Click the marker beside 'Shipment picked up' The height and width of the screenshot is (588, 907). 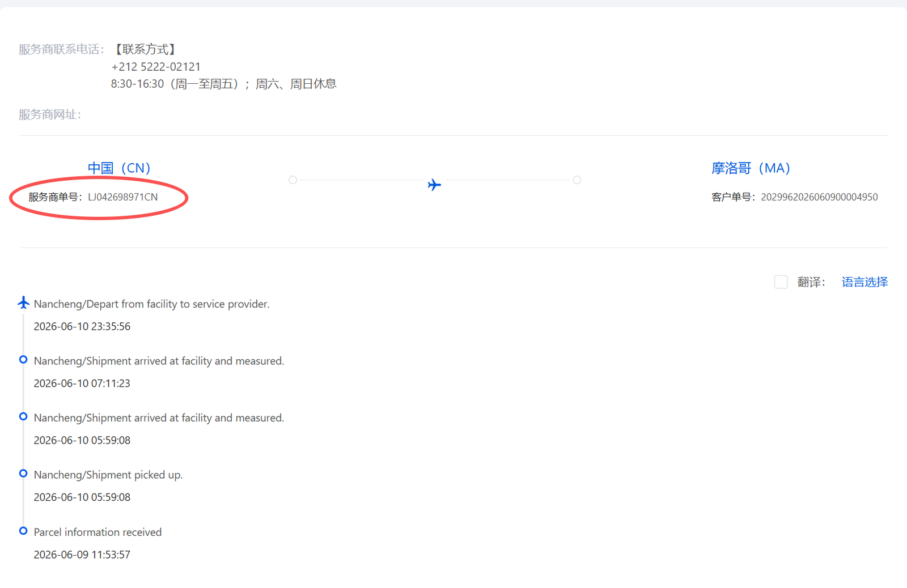pos(23,474)
